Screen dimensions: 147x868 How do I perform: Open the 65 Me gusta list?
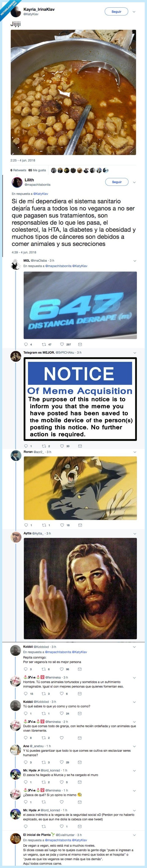coord(37,170)
